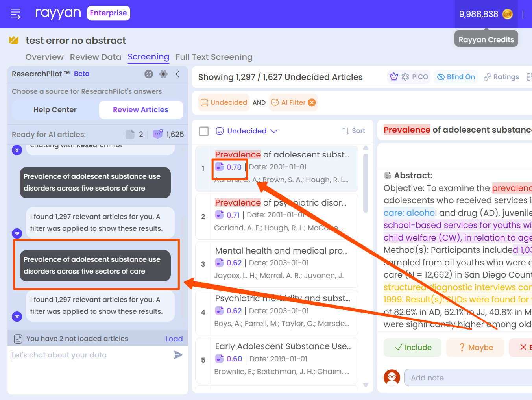The height and width of the screenshot is (400, 532).
Task: Click the send message arrow icon
Action: click(x=178, y=355)
